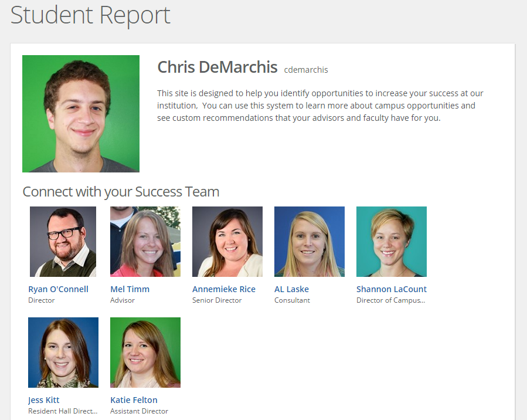Open Shannon LaCount's profile link
527x420 pixels.
[391, 289]
